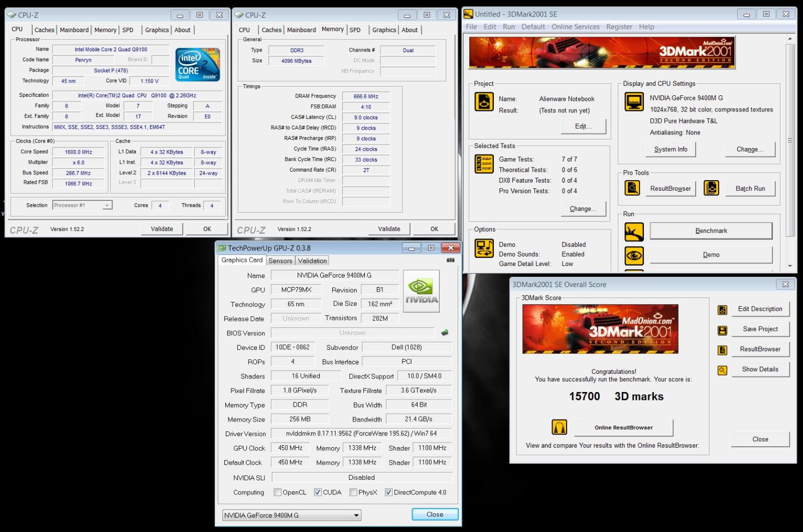Image resolution: width=803 pixels, height=532 pixels.
Task: Click the DRAM Frequency value 666.6 MHz
Action: click(366, 96)
